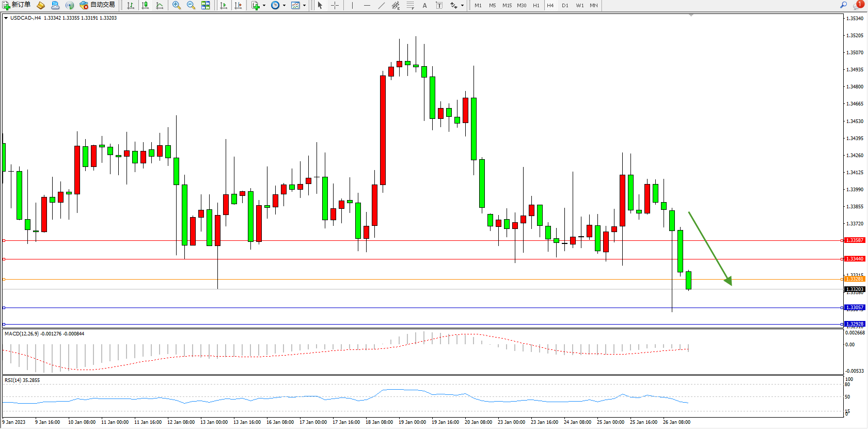Open the periodicity clock dropdown arrow
Viewport: 868px width, 429px height.
(285, 6)
